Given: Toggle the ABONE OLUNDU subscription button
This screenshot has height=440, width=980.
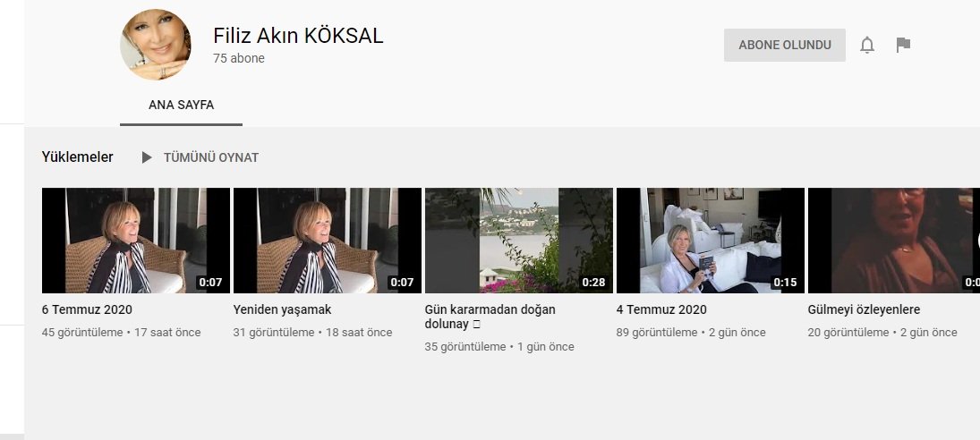Looking at the screenshot, I should pyautogui.click(x=784, y=45).
